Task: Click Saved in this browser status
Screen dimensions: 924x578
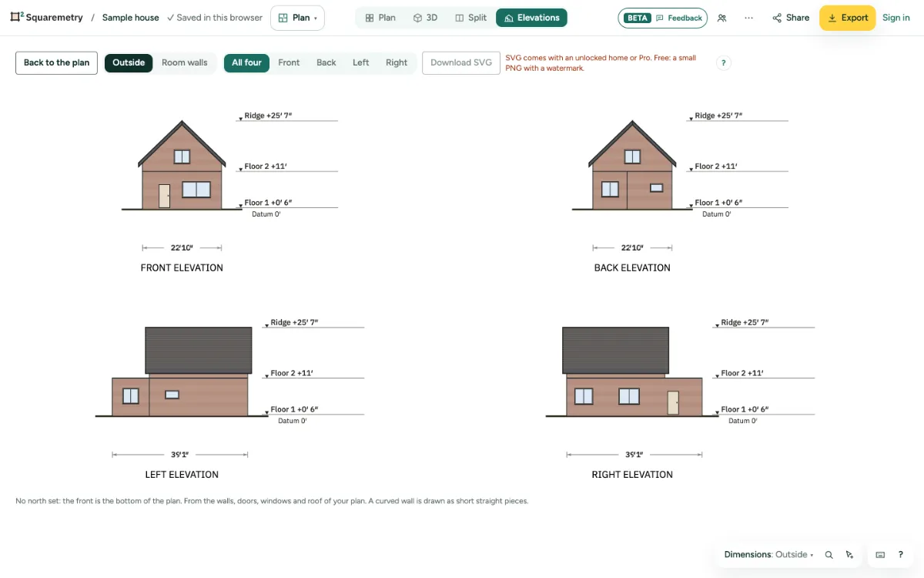Action: 215,18
